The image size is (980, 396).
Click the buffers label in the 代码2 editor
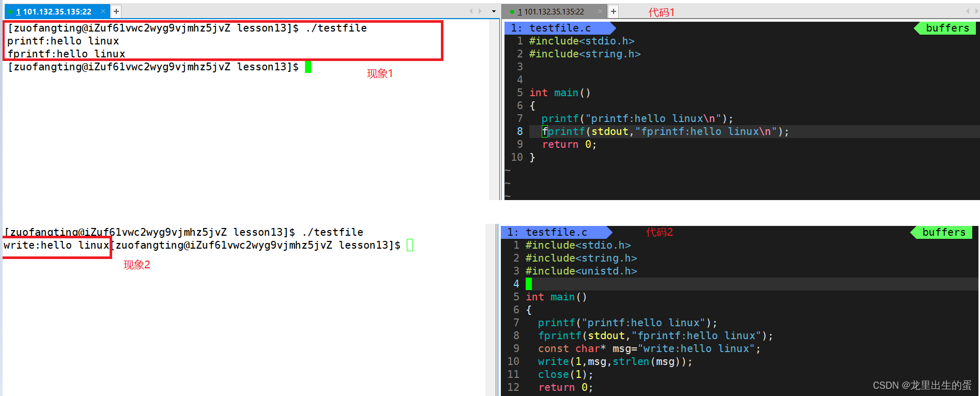(x=941, y=232)
